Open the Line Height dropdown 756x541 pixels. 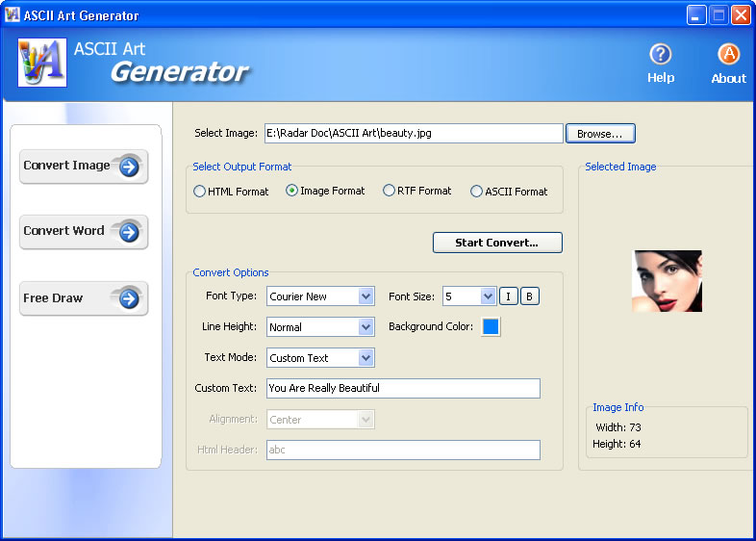[365, 327]
